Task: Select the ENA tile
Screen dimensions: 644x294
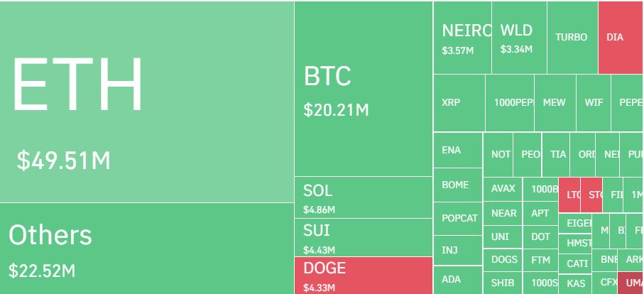Action: [x=457, y=151]
